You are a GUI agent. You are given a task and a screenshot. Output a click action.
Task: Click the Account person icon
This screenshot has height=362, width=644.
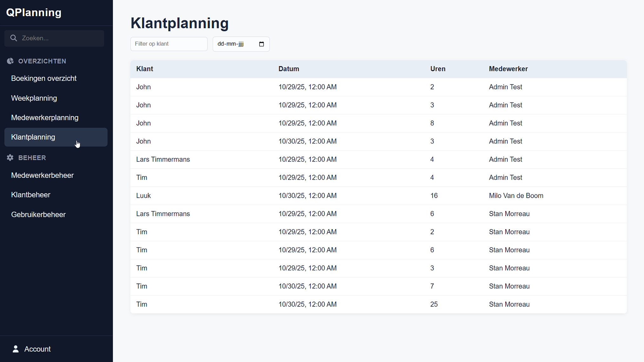click(16, 349)
